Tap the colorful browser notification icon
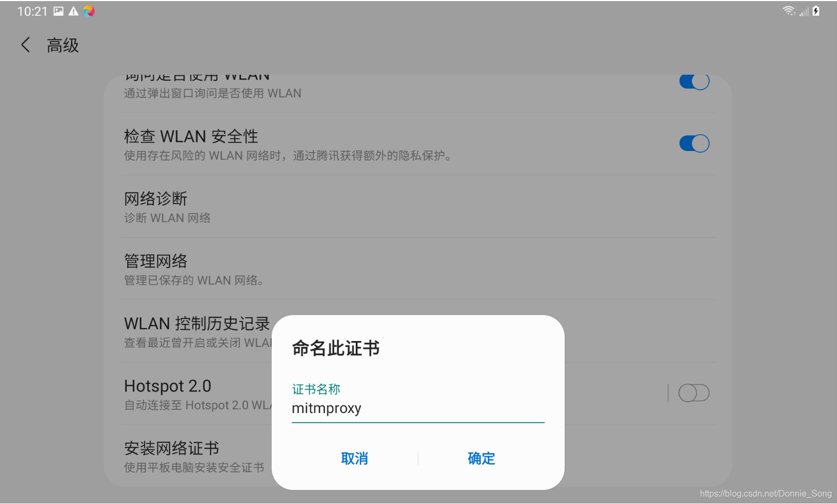This screenshot has height=504, width=837. tap(88, 10)
